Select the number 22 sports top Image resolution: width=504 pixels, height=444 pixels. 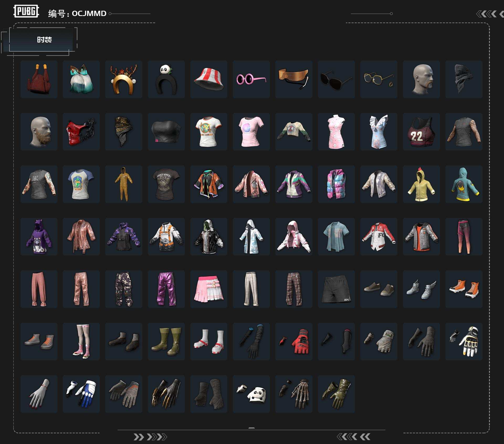click(x=422, y=132)
